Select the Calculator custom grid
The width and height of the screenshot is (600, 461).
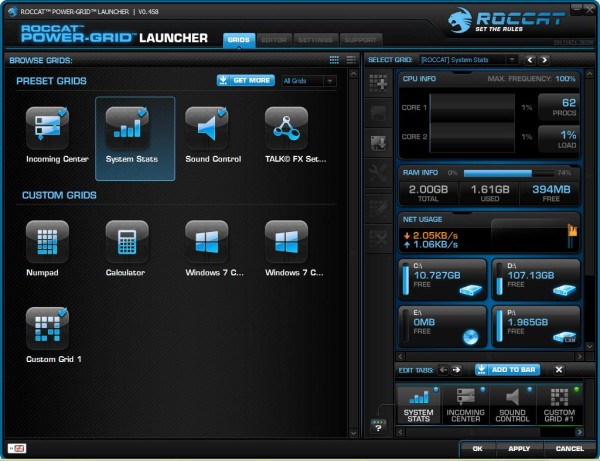(127, 242)
